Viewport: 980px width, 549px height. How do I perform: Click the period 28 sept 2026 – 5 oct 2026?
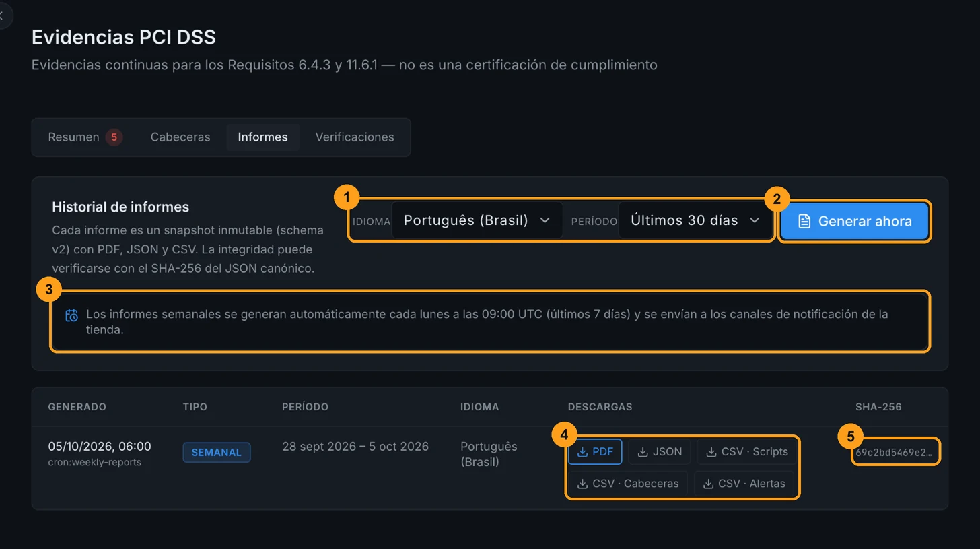coord(355,447)
